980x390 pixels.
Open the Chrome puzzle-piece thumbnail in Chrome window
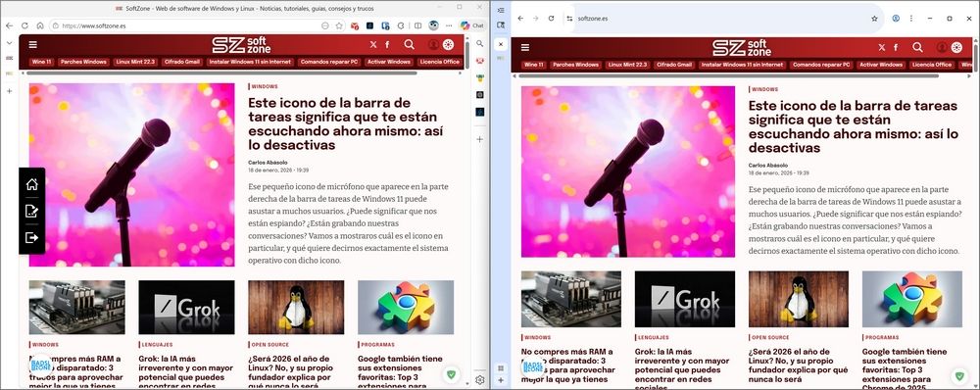tap(911, 300)
